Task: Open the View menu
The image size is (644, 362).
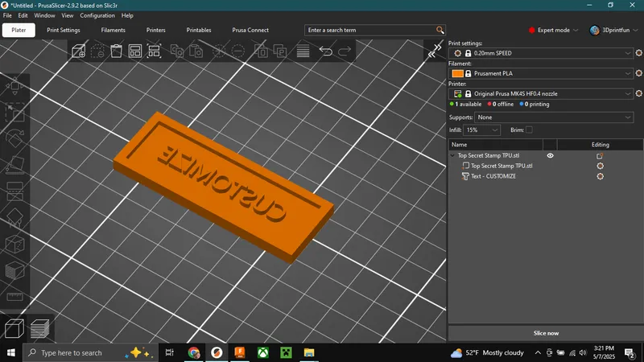Action: (x=68, y=15)
